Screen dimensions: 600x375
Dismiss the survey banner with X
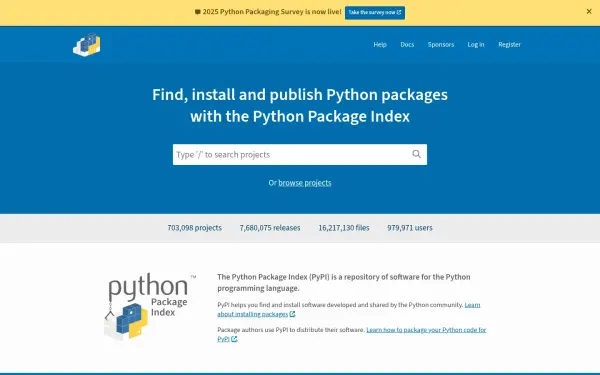tap(589, 11)
